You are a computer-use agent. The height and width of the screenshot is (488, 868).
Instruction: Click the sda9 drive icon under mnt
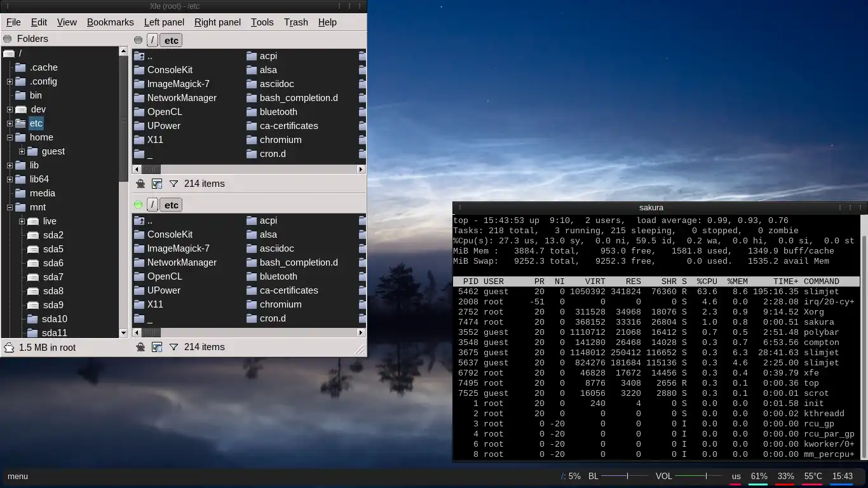click(x=33, y=305)
